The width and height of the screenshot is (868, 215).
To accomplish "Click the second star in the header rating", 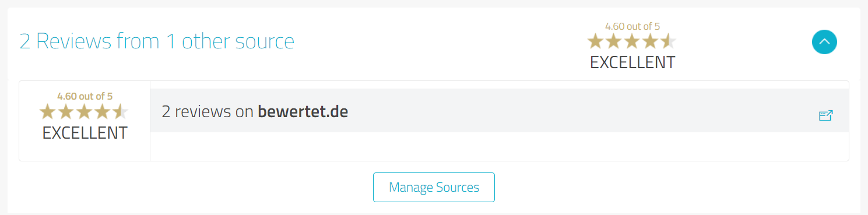I will [613, 41].
